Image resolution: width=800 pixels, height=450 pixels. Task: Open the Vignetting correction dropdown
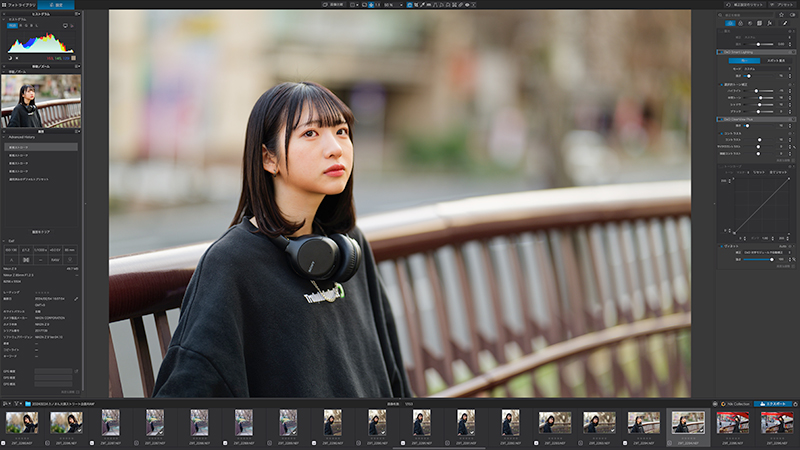tap(767, 253)
